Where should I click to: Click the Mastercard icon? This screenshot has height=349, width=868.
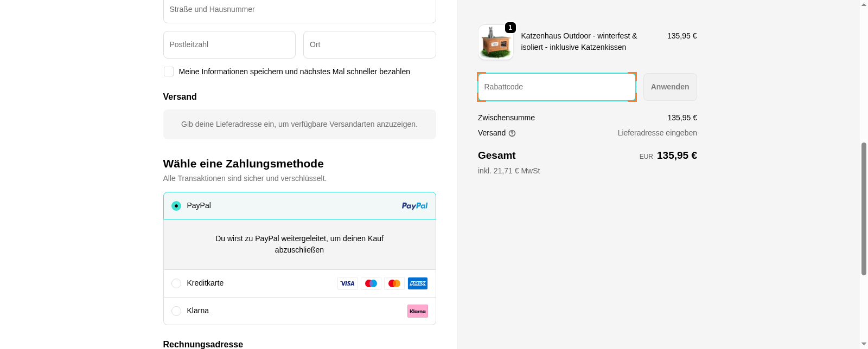pos(394,283)
